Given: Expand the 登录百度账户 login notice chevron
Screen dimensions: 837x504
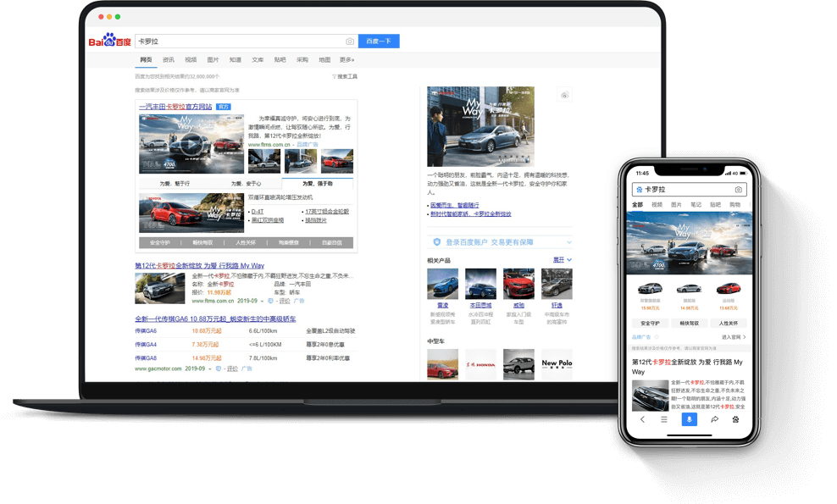Looking at the screenshot, I should tap(568, 242).
